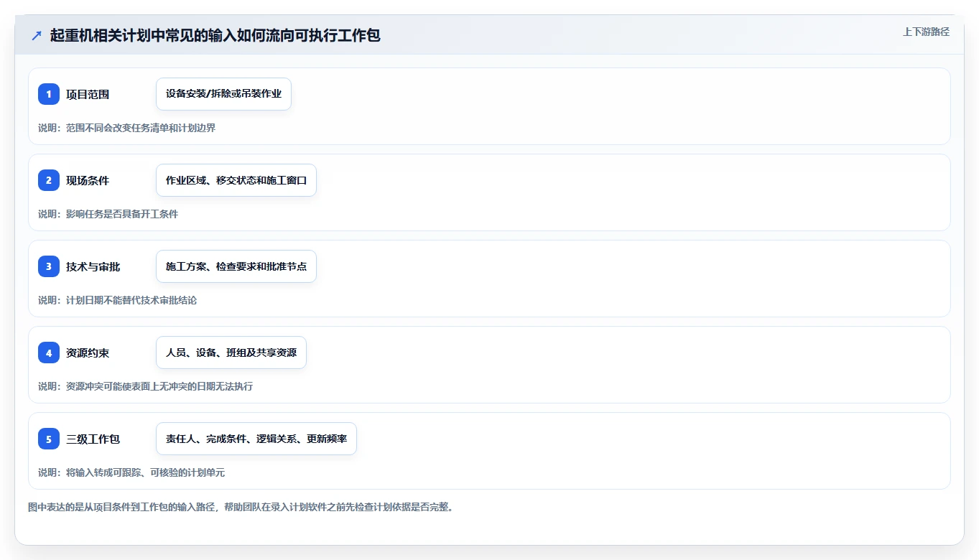Click the note 将输入转成可跟踪、可核验的计划单元
The image size is (979, 560).
pos(131,472)
